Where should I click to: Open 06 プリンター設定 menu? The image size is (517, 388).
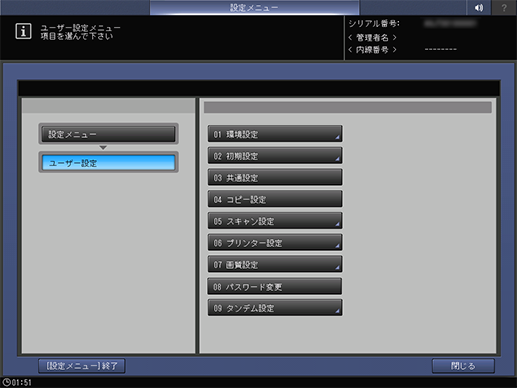click(x=275, y=243)
